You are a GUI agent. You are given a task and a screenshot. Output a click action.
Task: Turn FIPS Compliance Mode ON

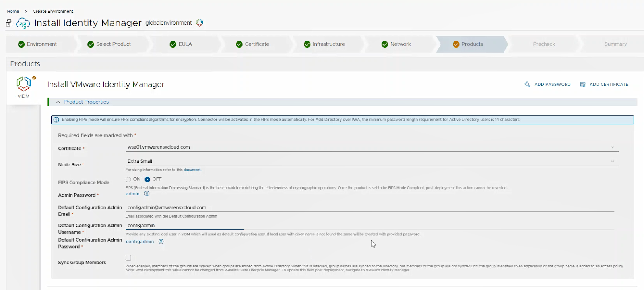128,180
